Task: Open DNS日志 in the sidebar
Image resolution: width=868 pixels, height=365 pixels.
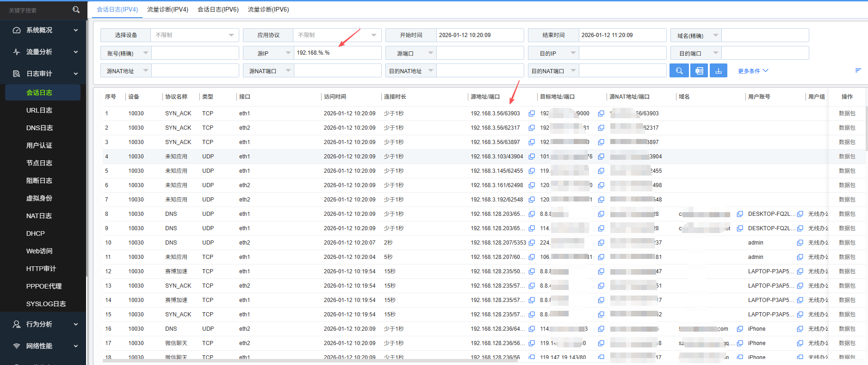Action: (x=39, y=128)
